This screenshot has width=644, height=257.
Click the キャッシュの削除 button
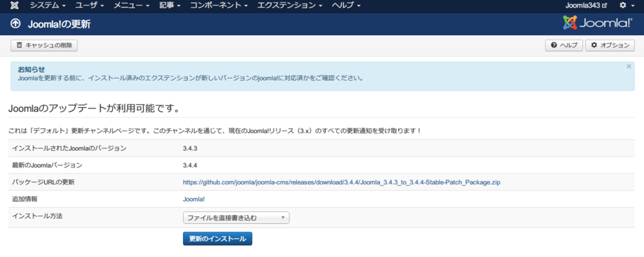[x=44, y=46]
